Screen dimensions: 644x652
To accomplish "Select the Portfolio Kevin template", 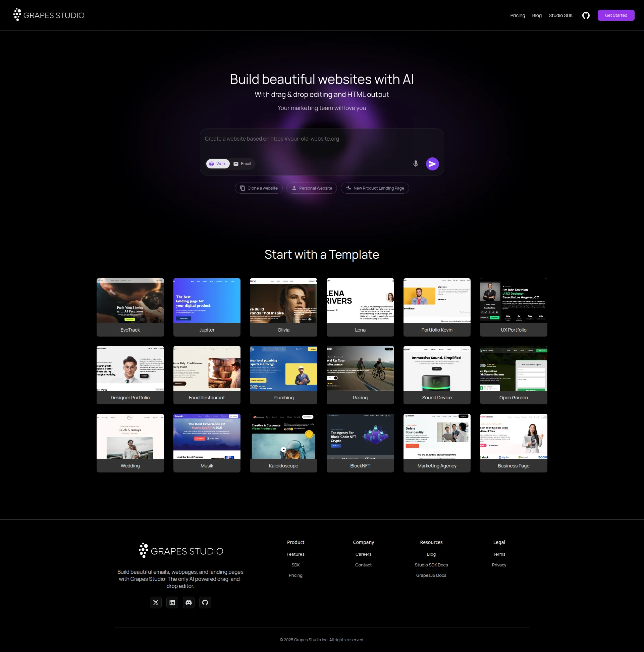I will 437,307.
